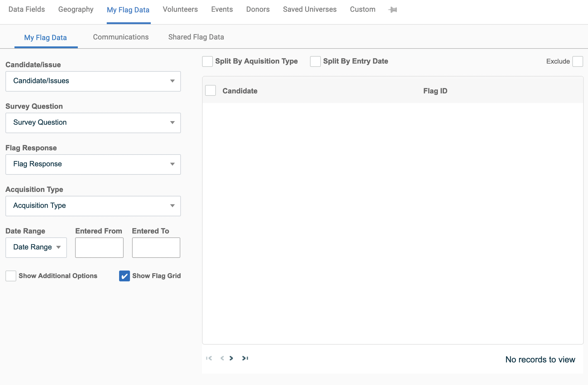Expand the Flag Response dropdown
Screen dimensions: 588x385
93,164
